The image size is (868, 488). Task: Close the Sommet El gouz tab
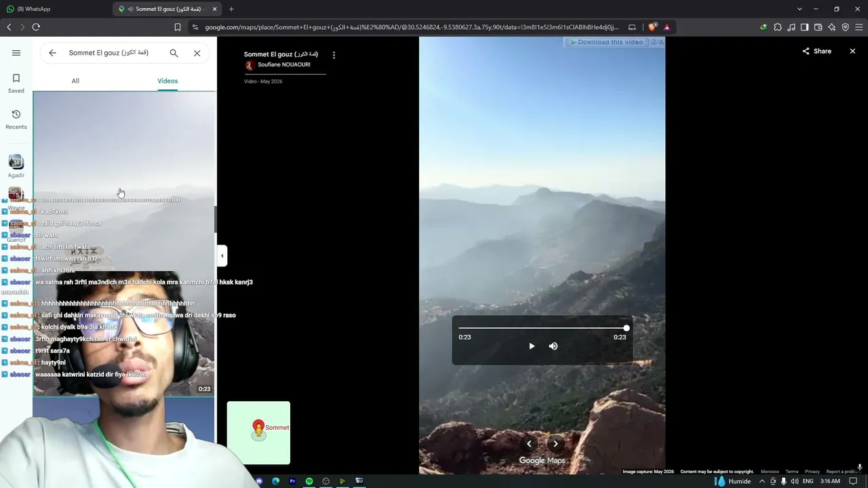[x=215, y=9]
